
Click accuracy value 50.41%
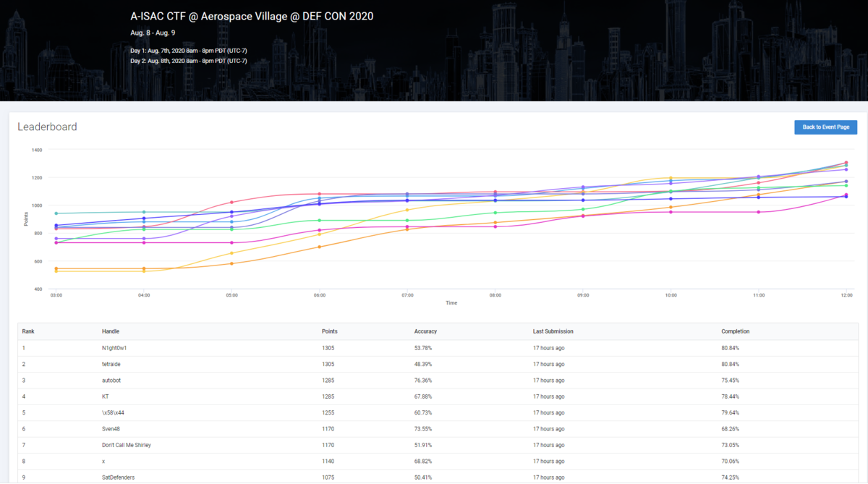pyautogui.click(x=423, y=477)
